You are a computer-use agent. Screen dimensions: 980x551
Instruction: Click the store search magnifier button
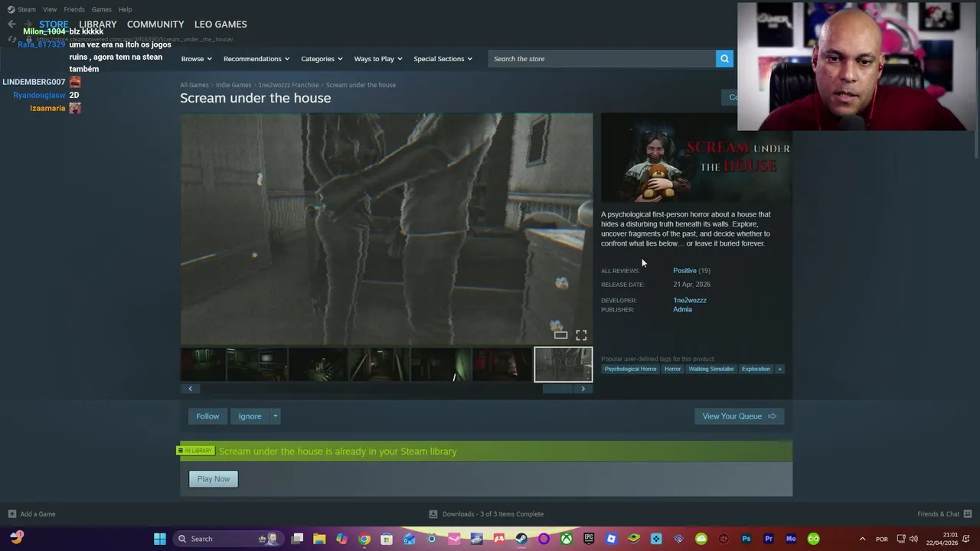point(724,59)
